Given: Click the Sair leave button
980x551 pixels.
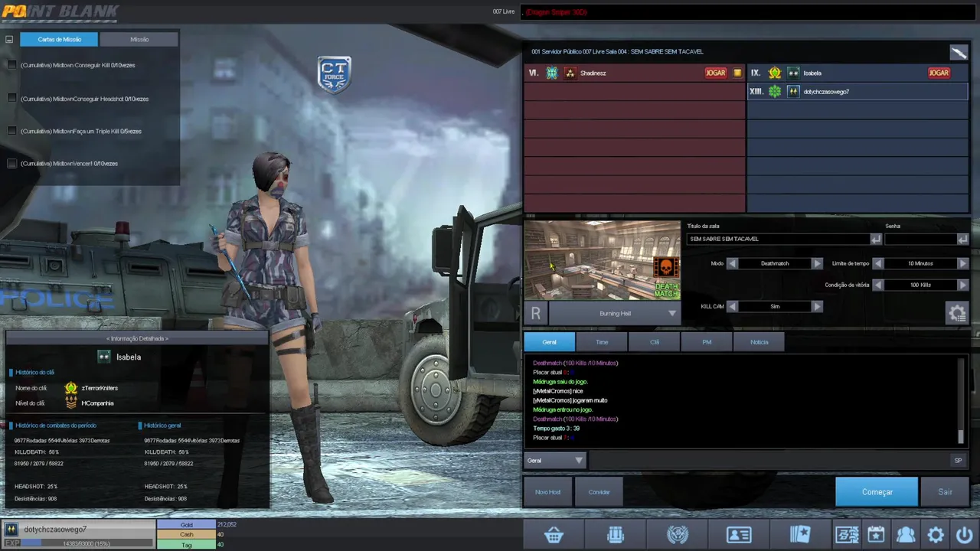Looking at the screenshot, I should tap(945, 492).
